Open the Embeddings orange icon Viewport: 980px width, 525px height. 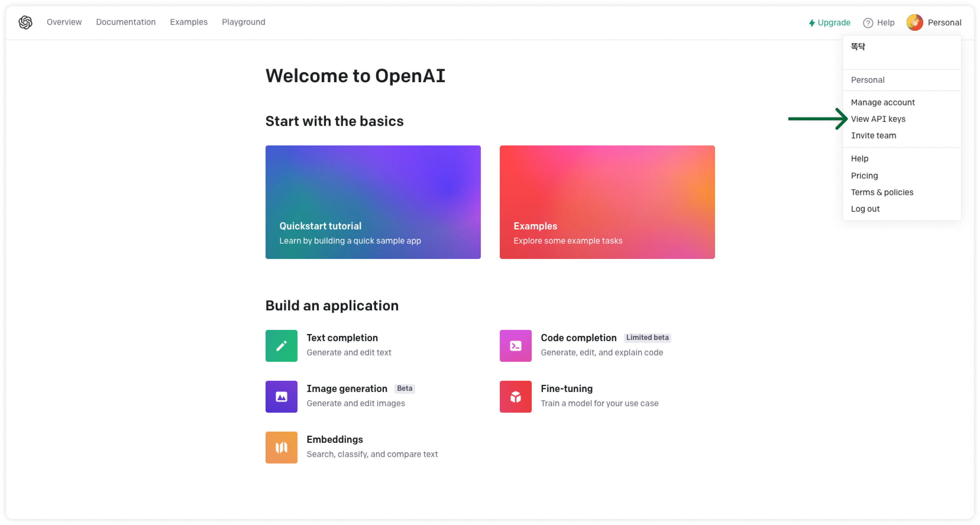pyautogui.click(x=281, y=447)
